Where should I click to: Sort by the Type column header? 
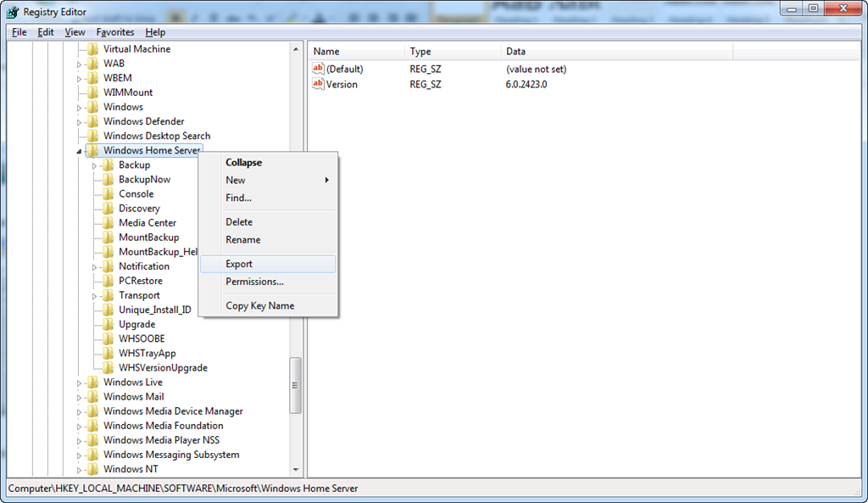pyautogui.click(x=453, y=52)
